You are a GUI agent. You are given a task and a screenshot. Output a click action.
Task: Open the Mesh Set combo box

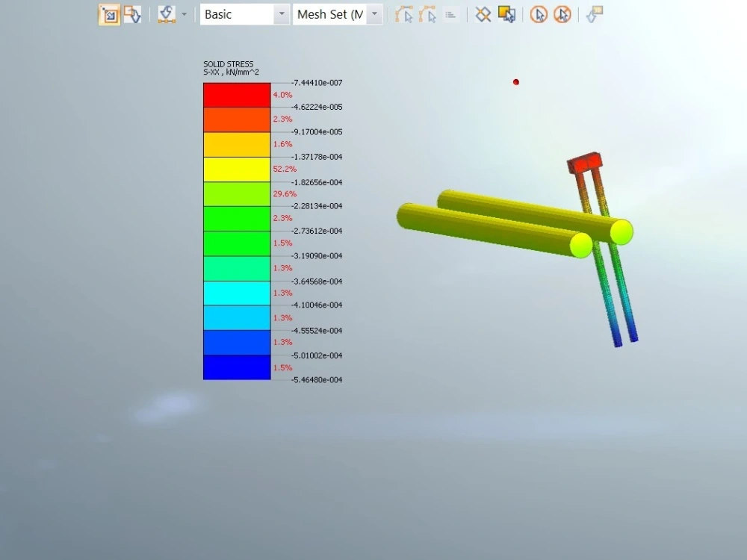click(373, 13)
